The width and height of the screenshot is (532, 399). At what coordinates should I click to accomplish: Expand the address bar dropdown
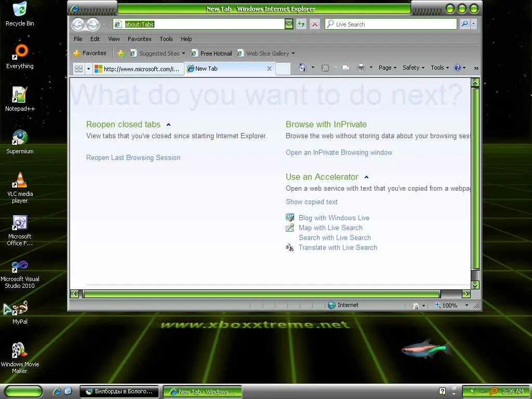(289, 24)
